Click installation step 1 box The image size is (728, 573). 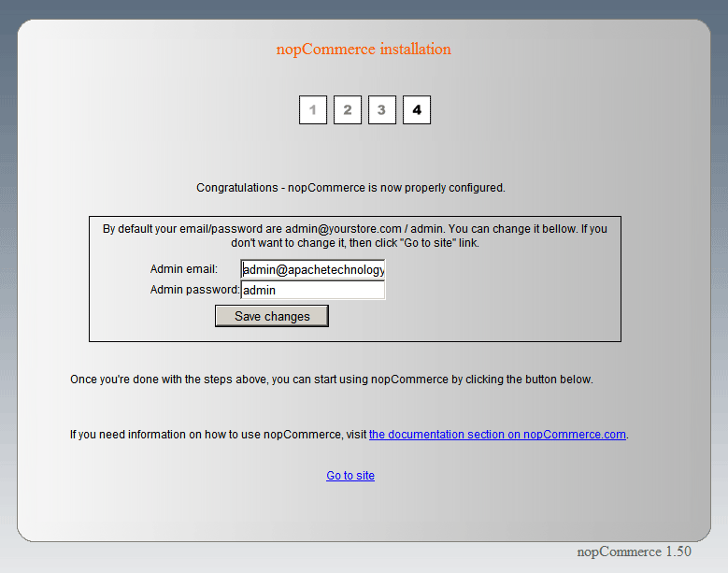click(x=313, y=110)
